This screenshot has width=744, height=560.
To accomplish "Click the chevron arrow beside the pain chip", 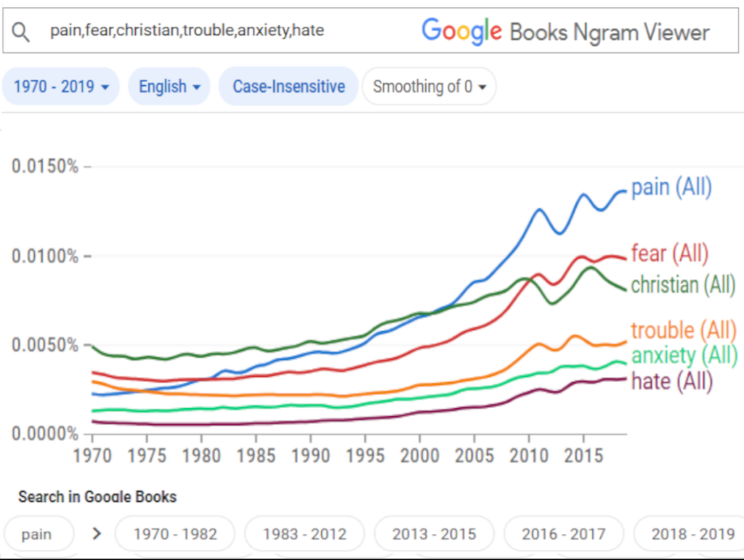I will 97,534.
